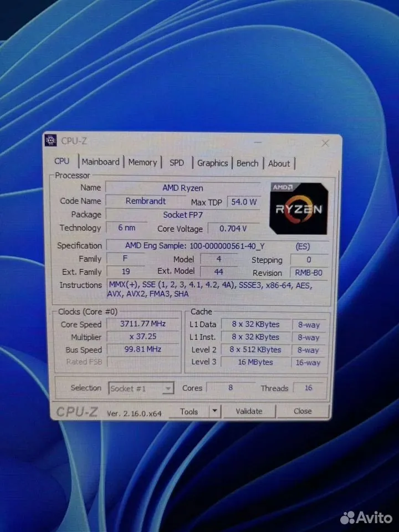The image size is (399, 532).
Task: Open the About tab
Action: (279, 164)
